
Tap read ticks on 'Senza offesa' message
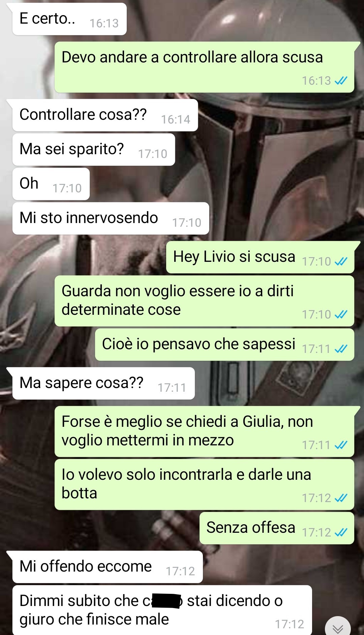[x=341, y=532]
